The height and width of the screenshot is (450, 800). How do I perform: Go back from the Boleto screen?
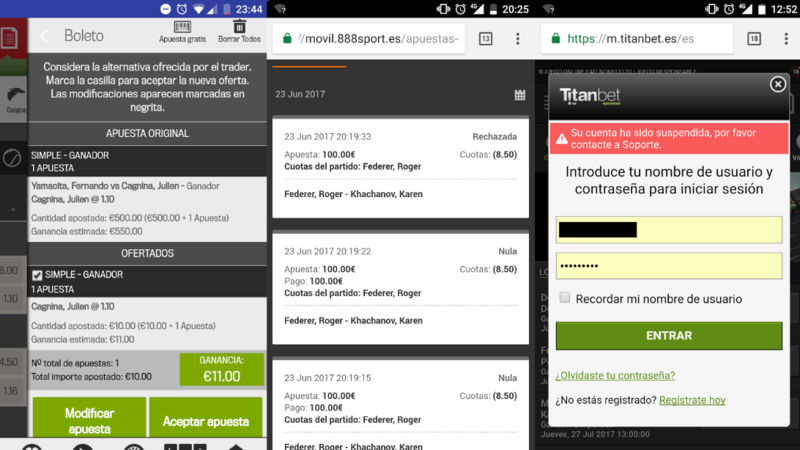coord(44,36)
